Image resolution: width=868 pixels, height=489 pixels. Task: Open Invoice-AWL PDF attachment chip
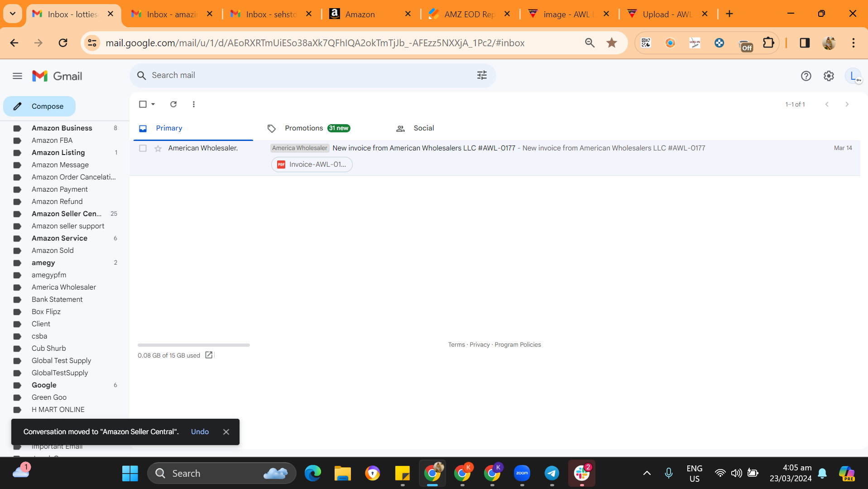point(312,165)
